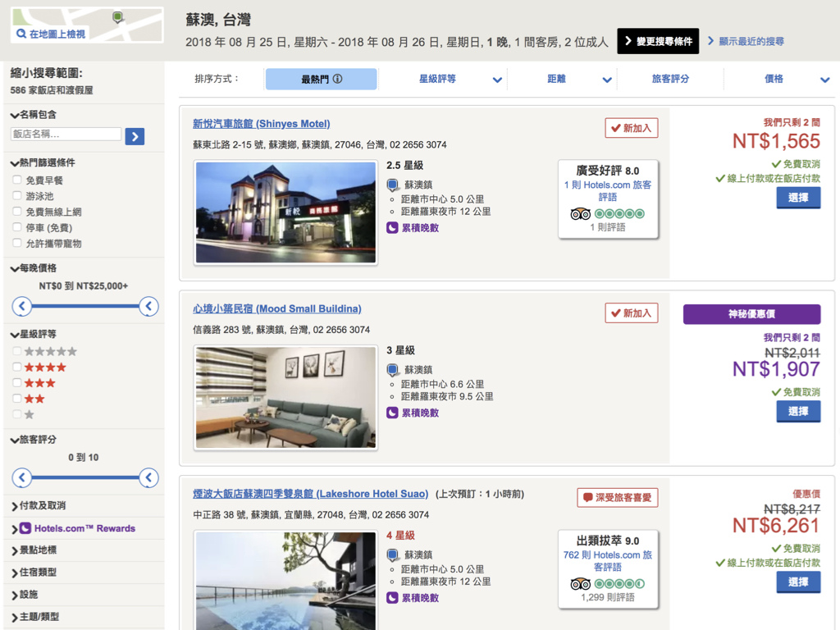Click the 神秘優惠價 purple banner

coord(751,314)
